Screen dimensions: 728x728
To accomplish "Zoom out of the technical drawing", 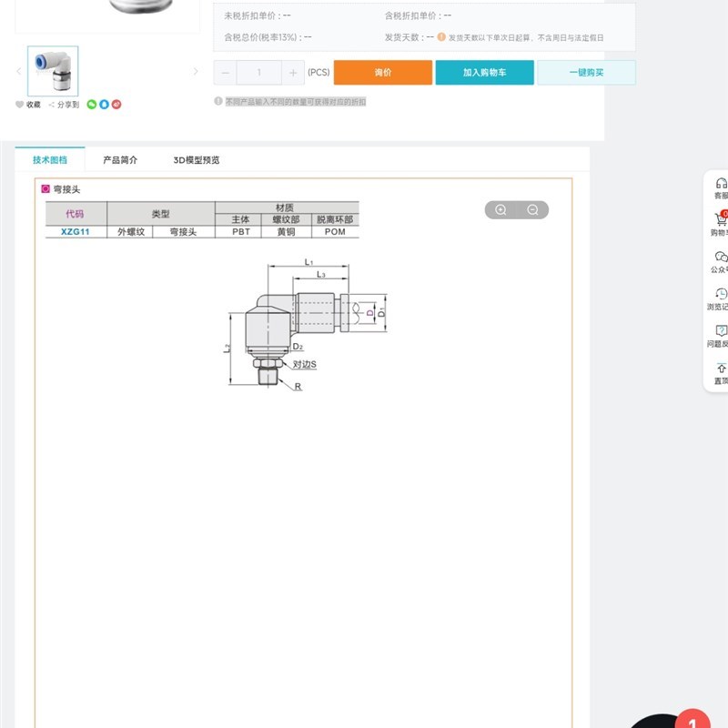I will click(x=532, y=208).
